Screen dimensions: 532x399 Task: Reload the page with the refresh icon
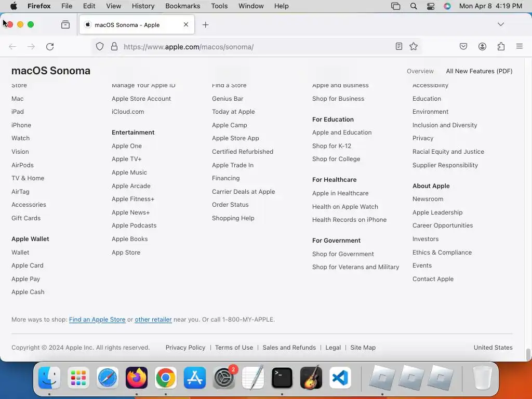click(50, 47)
